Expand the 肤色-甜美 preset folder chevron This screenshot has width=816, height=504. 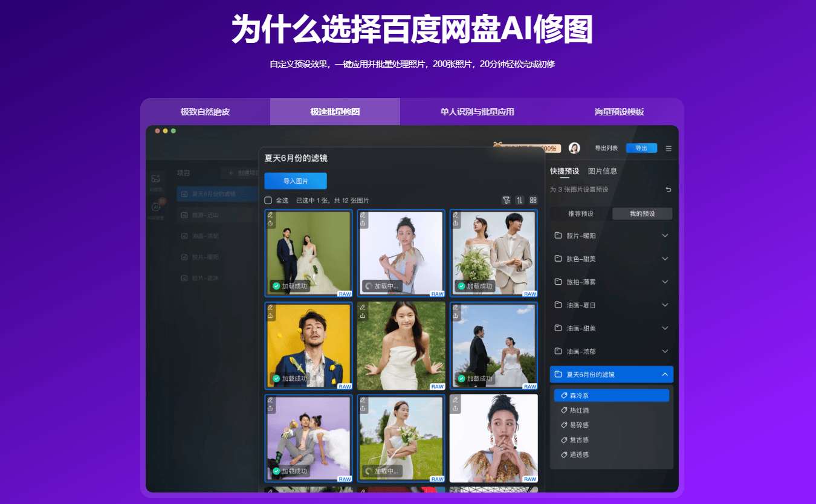[665, 259]
